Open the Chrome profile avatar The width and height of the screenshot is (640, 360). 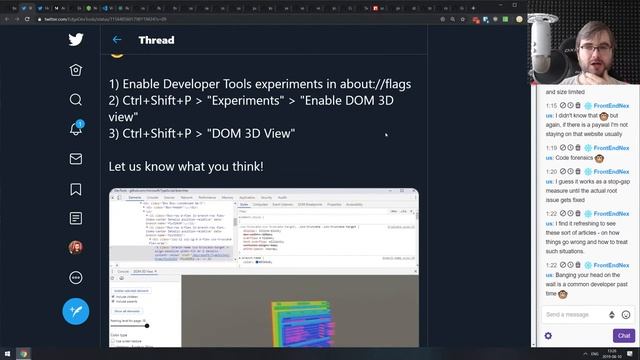[x=519, y=19]
